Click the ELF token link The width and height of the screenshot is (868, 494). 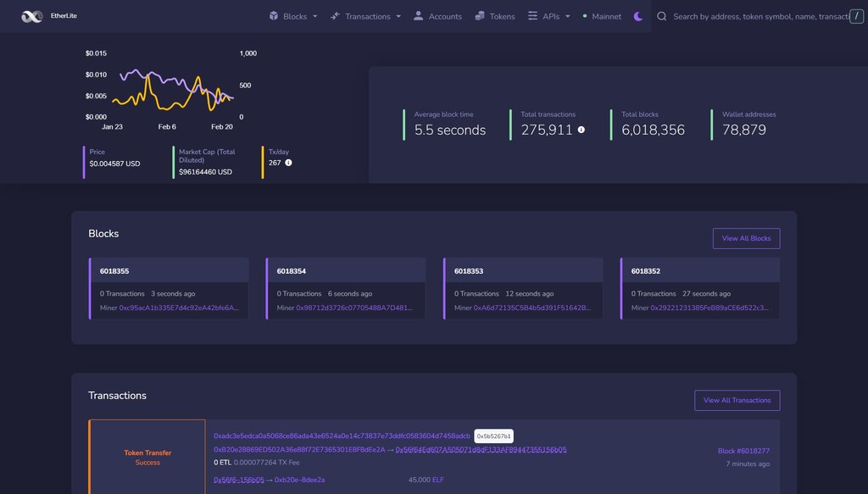point(438,480)
